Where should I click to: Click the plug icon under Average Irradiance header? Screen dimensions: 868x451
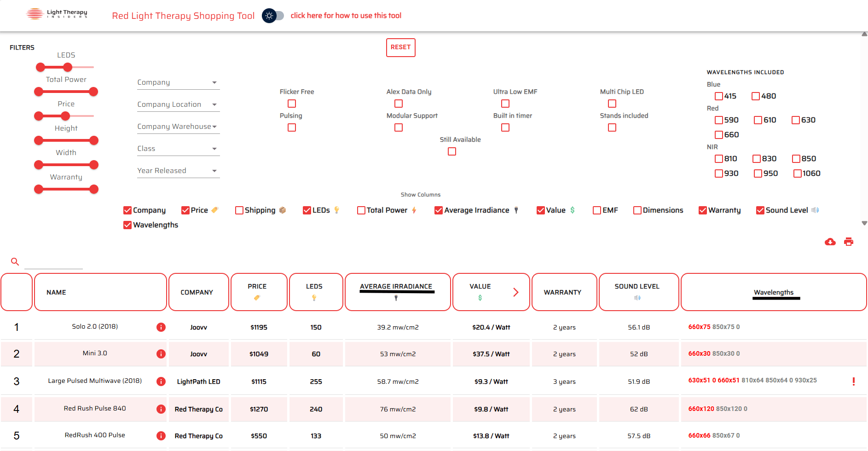coord(396,298)
